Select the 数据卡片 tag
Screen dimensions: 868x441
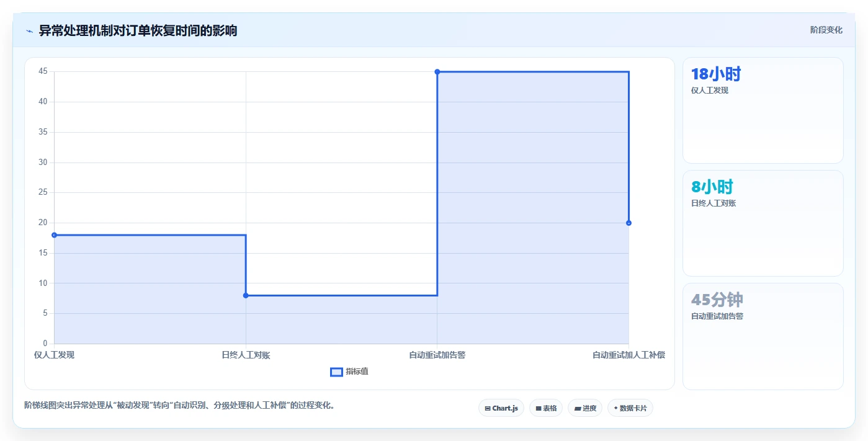[630, 408]
